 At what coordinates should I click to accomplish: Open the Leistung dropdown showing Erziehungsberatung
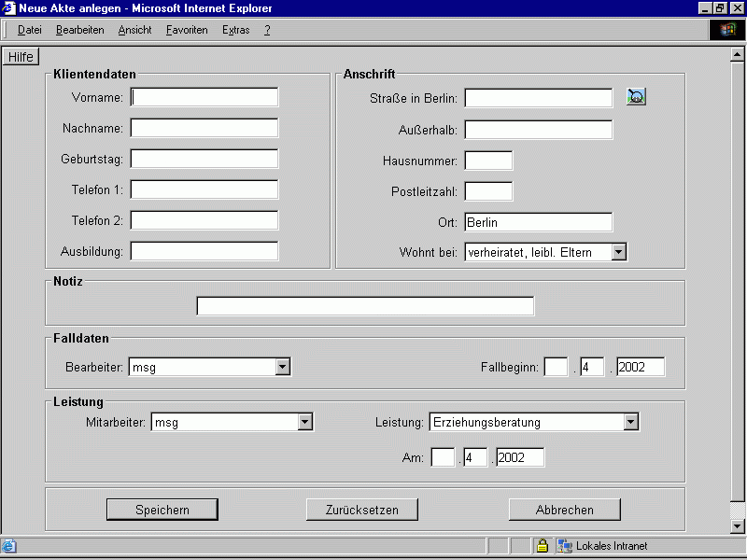click(x=630, y=422)
